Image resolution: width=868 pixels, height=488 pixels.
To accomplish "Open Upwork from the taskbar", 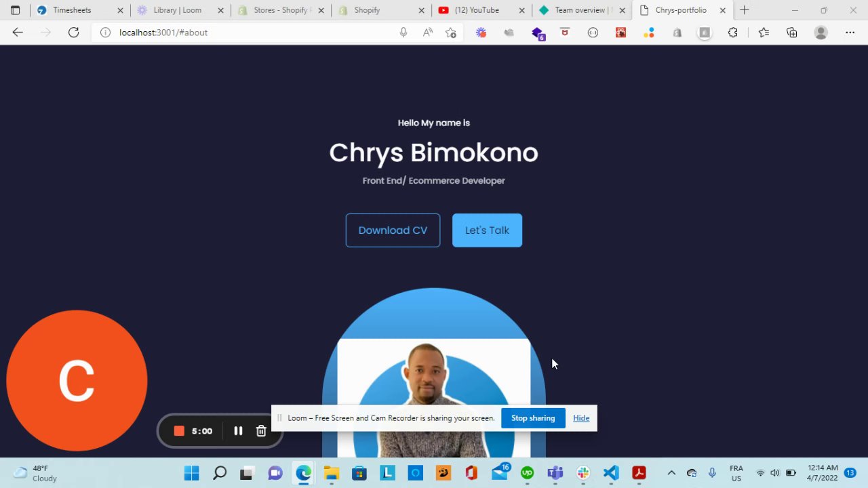I will pyautogui.click(x=527, y=473).
